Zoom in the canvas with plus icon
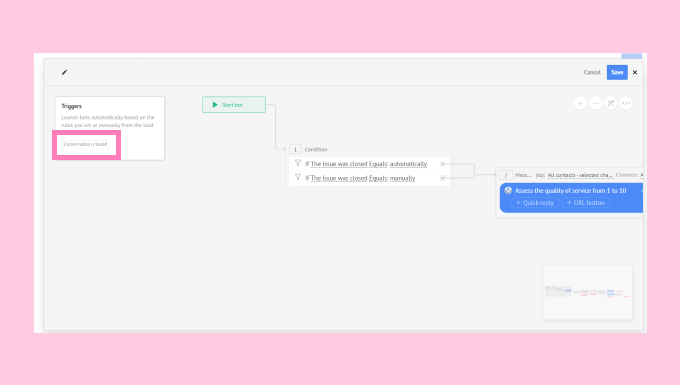 point(580,103)
